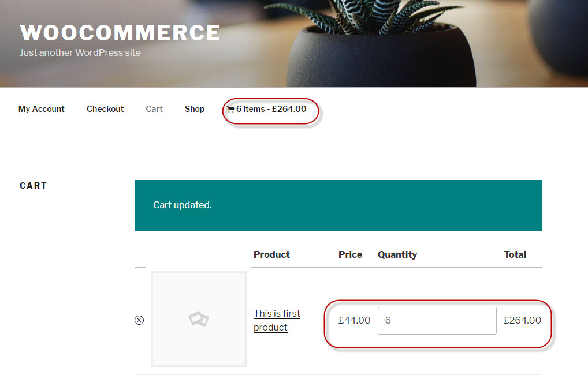Go to the Checkout page
588x375 pixels.
(105, 109)
